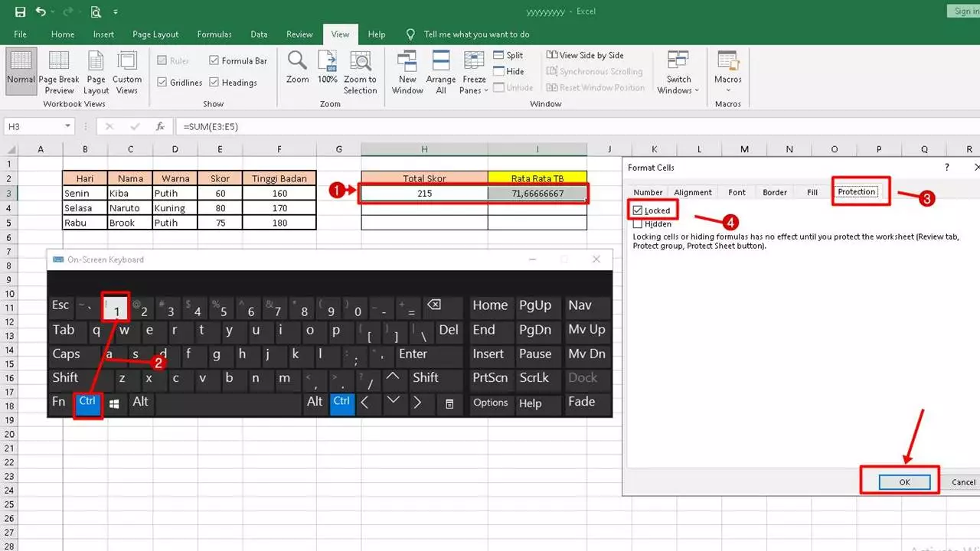Set zoom to 100%
This screenshot has height=551, width=980.
[x=327, y=71]
